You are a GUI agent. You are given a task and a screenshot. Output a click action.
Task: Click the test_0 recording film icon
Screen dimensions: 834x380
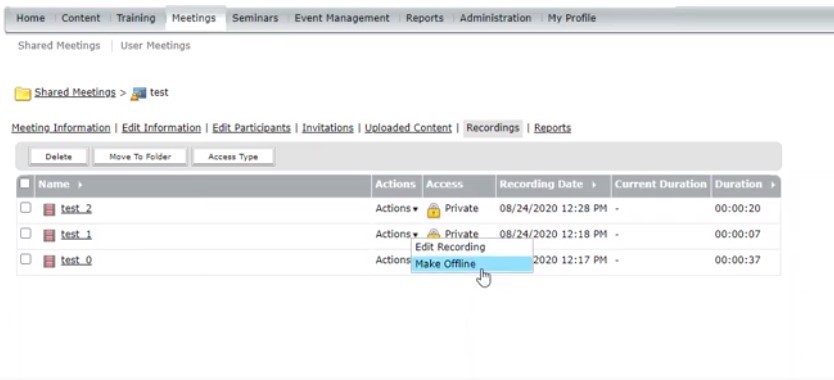point(49,261)
